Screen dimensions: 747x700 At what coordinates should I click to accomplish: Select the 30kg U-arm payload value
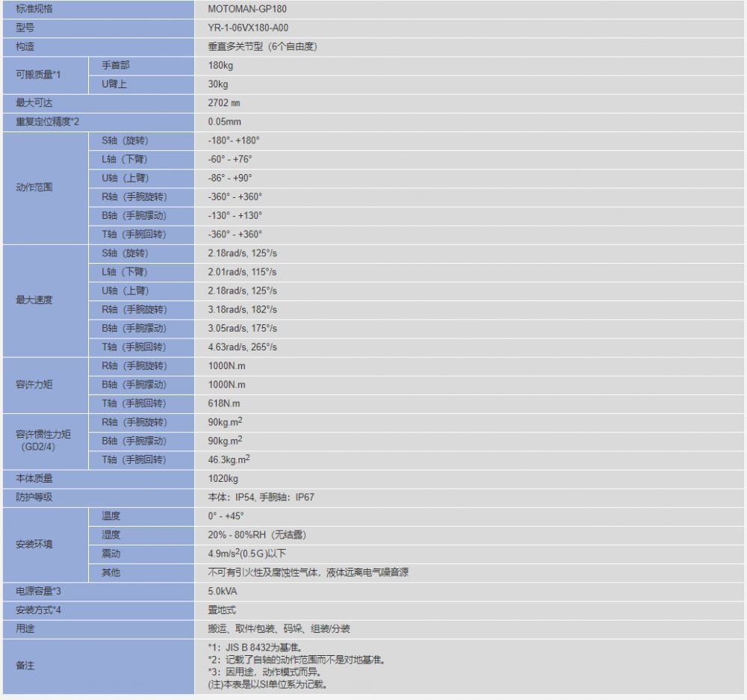pos(217,84)
